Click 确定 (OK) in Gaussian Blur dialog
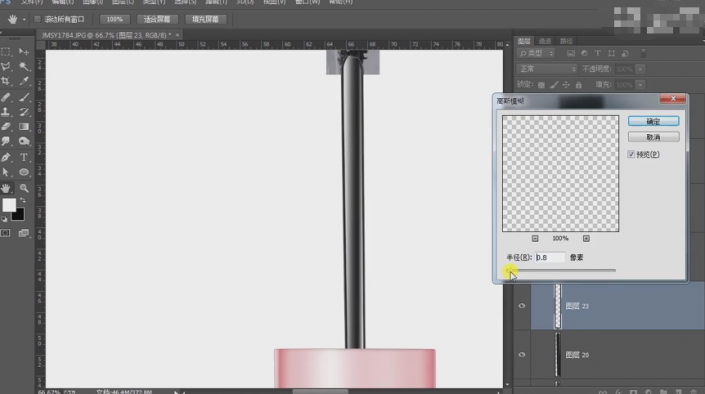The image size is (705, 394). pos(653,121)
